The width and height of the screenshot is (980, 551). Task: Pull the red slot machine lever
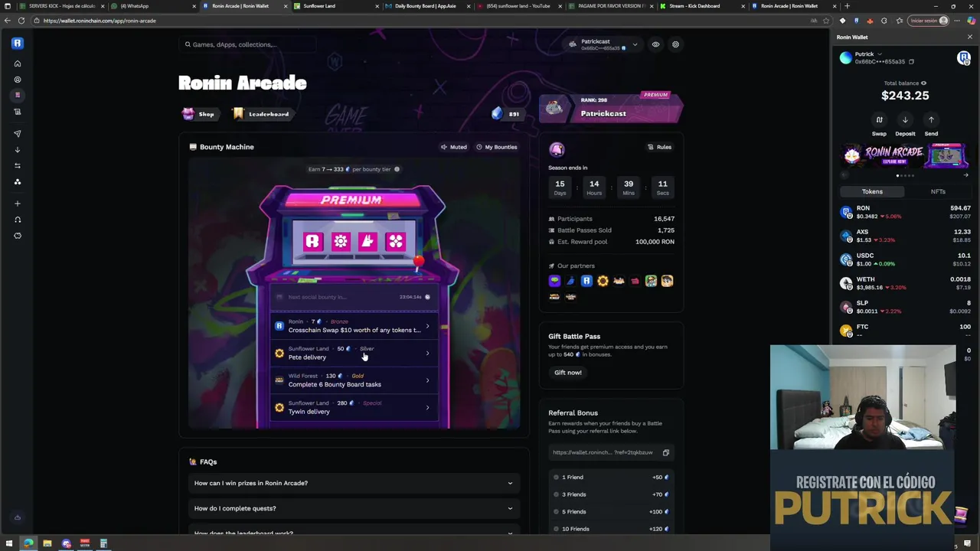(x=418, y=262)
